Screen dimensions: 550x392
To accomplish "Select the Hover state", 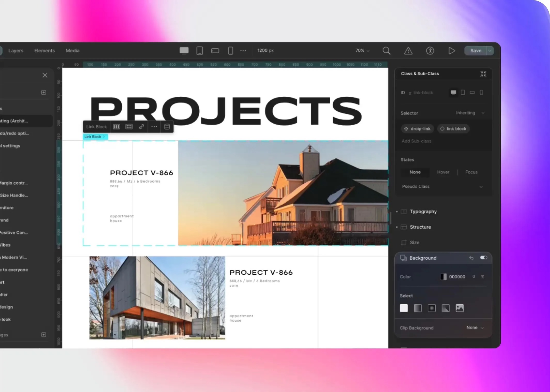I will [x=443, y=172].
